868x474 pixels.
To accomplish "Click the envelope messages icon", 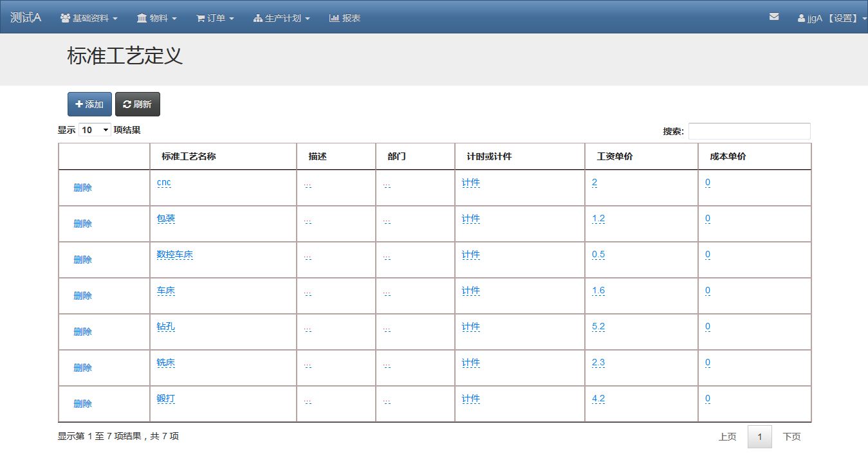I will (774, 17).
